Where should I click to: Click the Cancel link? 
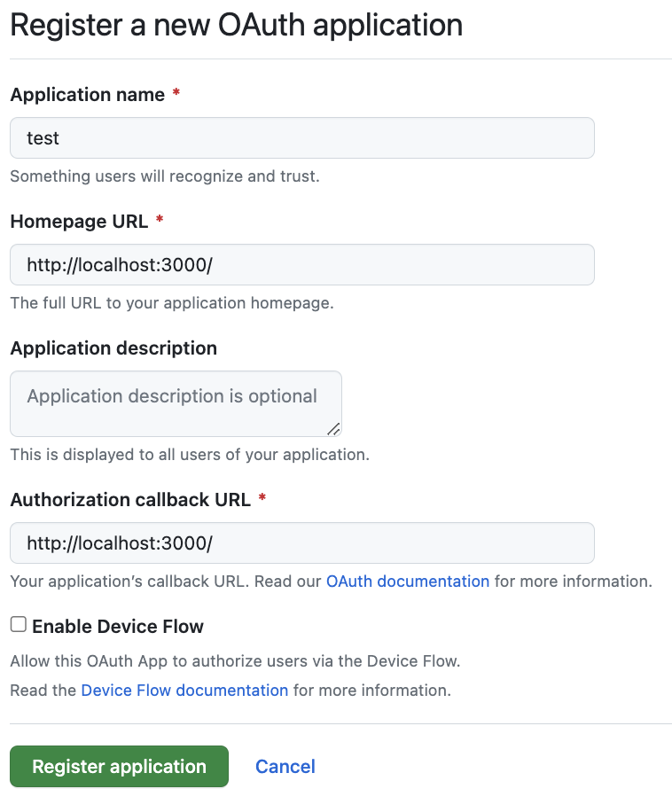(x=285, y=767)
